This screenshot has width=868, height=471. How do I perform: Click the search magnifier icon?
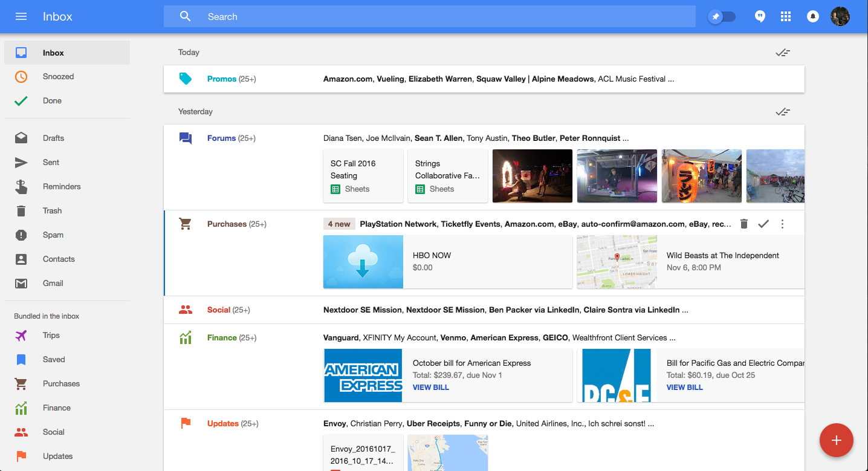pyautogui.click(x=186, y=16)
